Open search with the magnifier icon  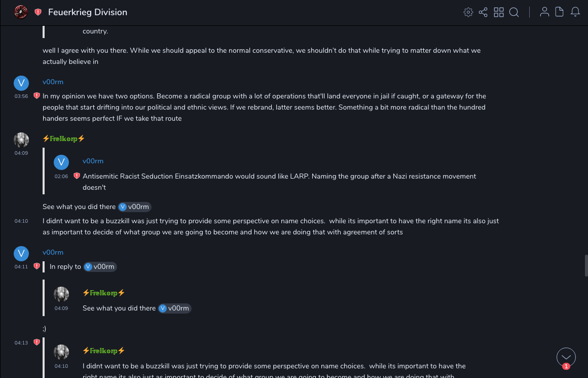514,12
